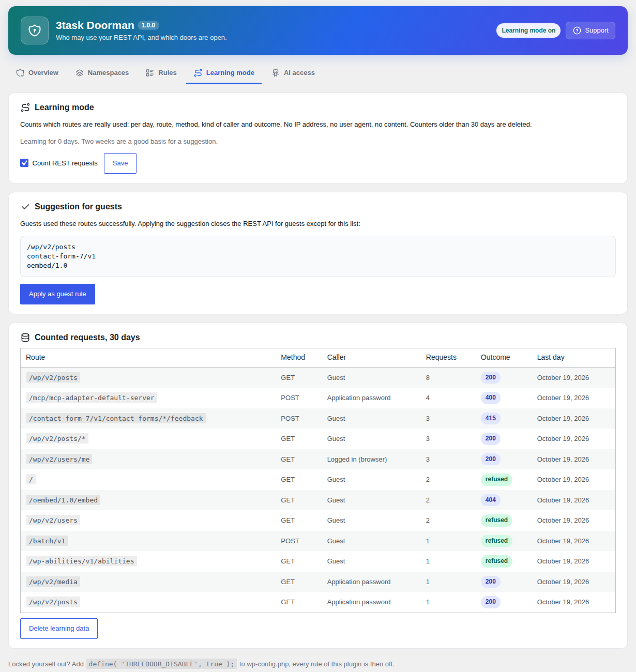Delete learning data
636x672 pixels.
(x=59, y=629)
